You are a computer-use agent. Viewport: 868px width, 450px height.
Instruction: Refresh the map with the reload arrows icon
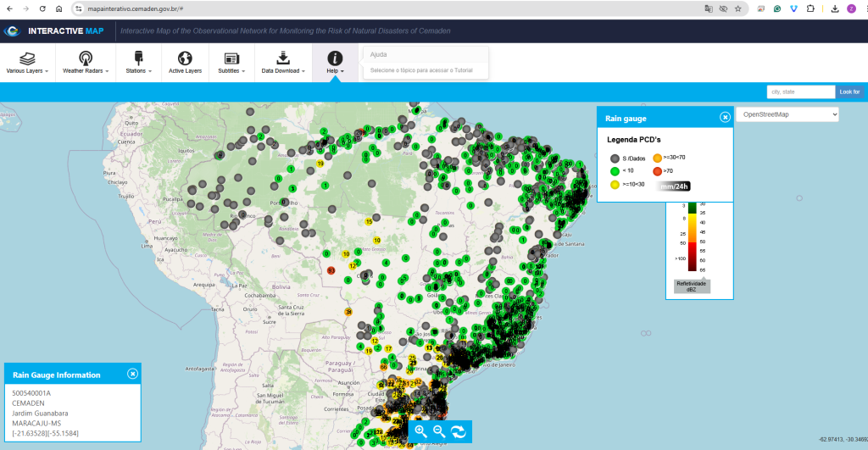click(459, 431)
